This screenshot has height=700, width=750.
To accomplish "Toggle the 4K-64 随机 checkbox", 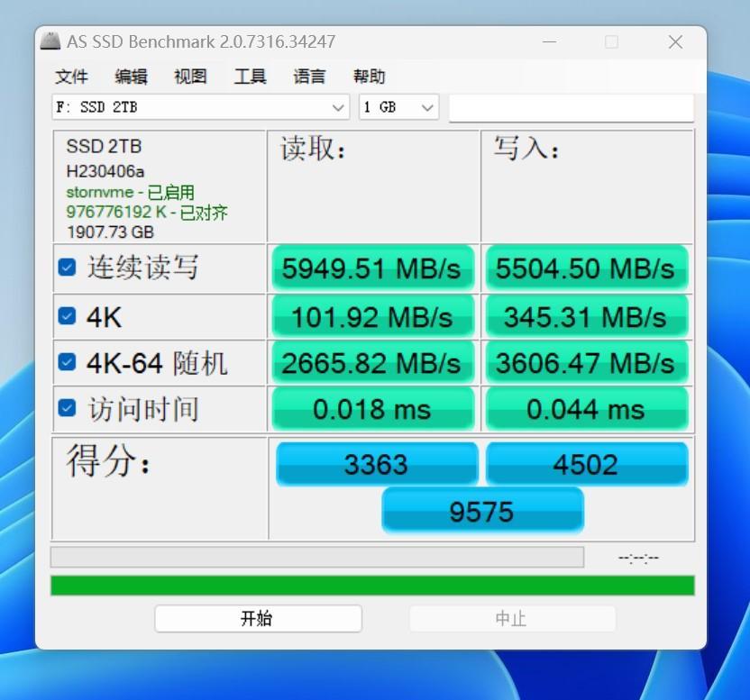I will (67, 362).
